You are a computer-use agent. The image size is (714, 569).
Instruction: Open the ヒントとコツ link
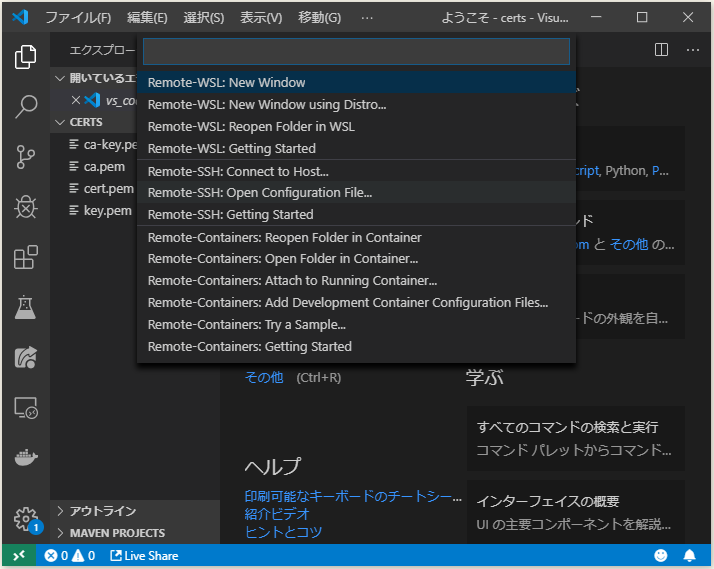point(283,532)
